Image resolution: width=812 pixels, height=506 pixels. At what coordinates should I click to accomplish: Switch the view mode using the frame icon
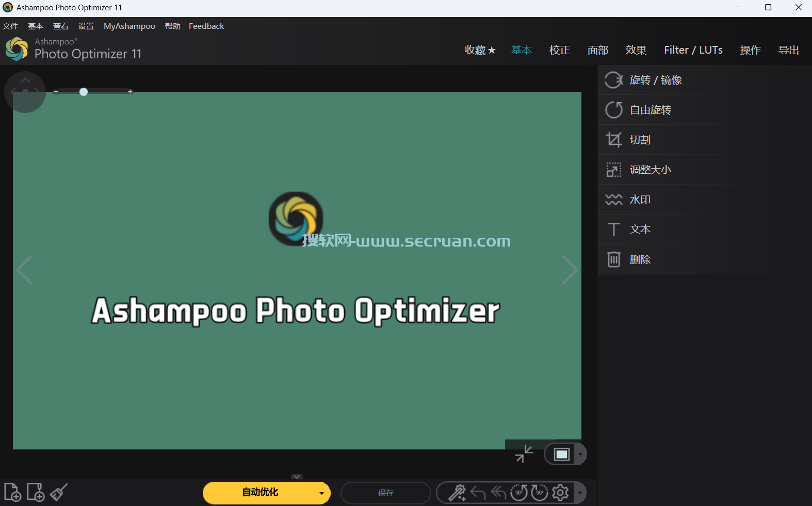[x=561, y=454]
